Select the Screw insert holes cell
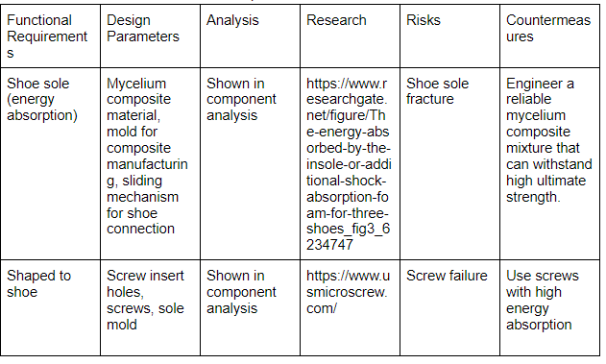The width and height of the screenshot is (606, 364). click(151, 308)
